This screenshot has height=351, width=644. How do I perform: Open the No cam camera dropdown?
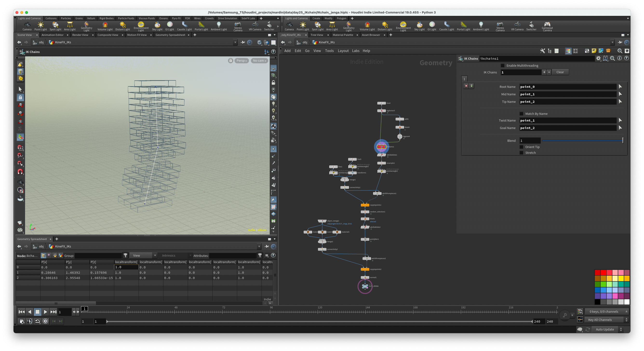click(259, 61)
